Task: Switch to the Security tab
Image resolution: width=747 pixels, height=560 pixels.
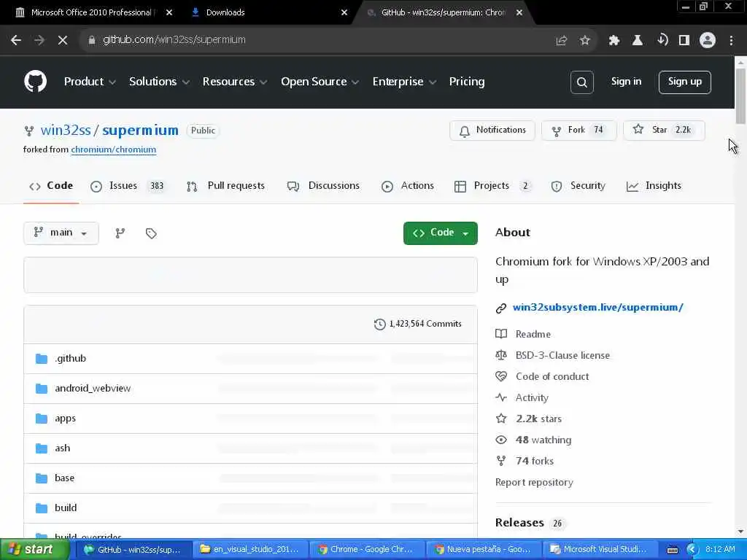Action: pyautogui.click(x=578, y=186)
